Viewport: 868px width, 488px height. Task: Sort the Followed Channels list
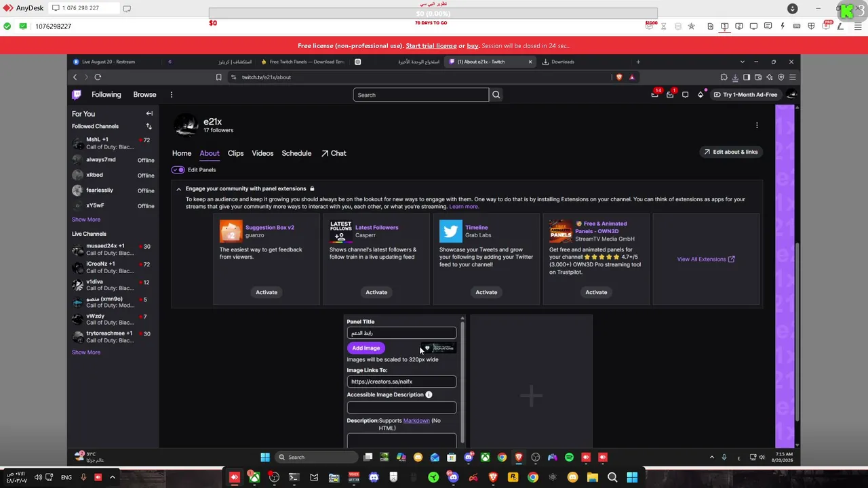pyautogui.click(x=149, y=127)
